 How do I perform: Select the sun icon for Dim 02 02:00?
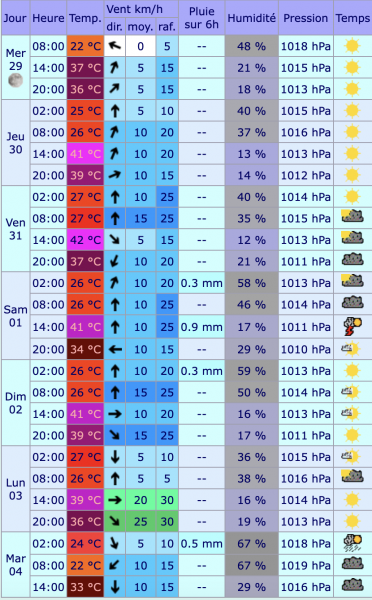[x=352, y=371]
